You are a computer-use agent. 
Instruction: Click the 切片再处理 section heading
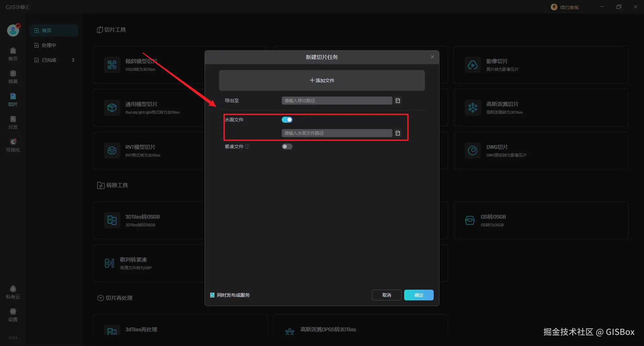(x=115, y=298)
